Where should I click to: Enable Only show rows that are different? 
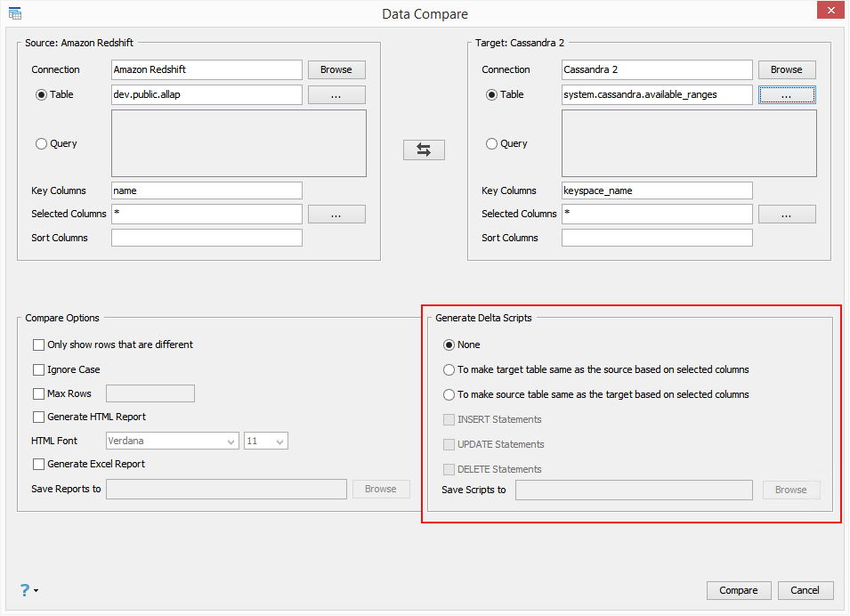click(39, 345)
